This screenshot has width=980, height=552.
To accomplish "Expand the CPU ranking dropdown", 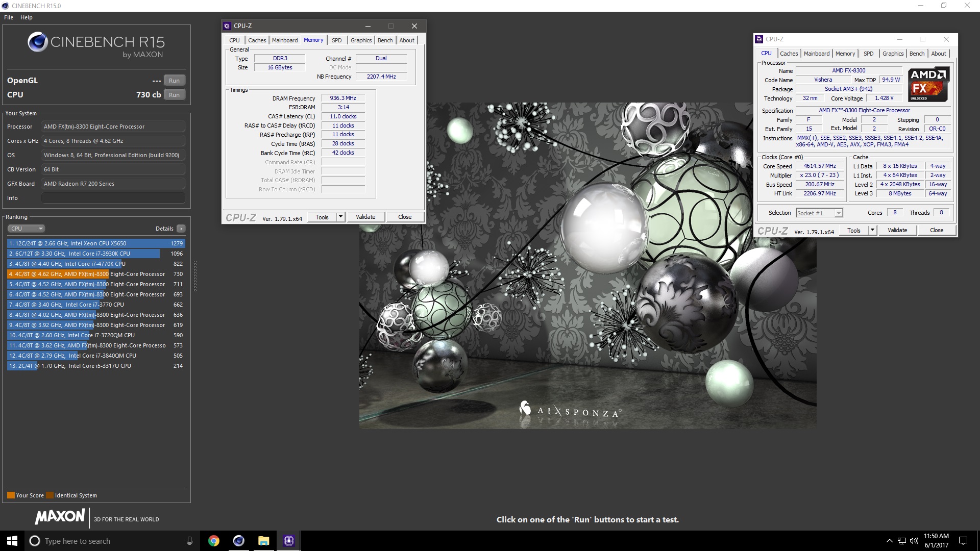I will pyautogui.click(x=26, y=229).
